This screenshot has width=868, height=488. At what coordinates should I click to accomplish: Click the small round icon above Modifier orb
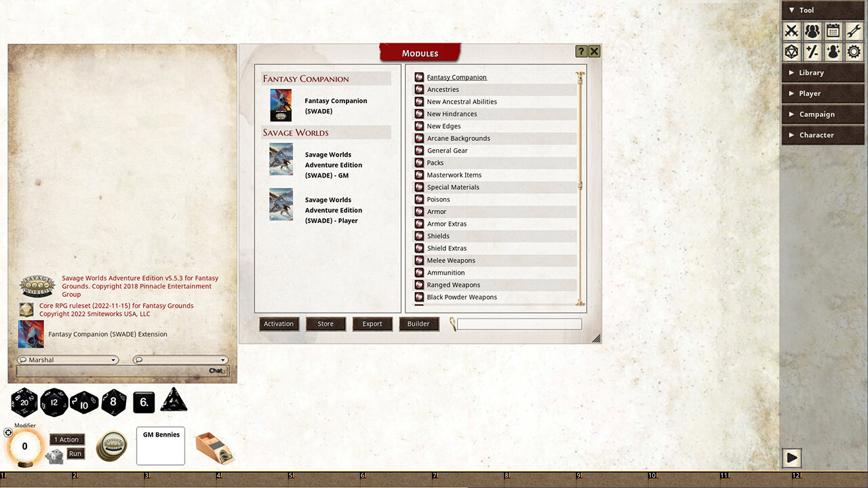pos(8,432)
